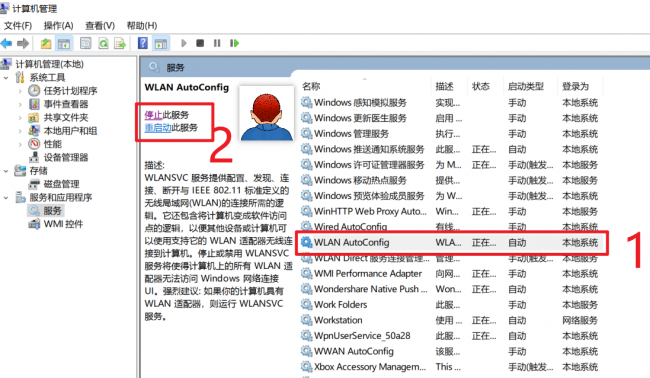Select 设备管理器 in the tree
This screenshot has width=650, height=378.
66,158
